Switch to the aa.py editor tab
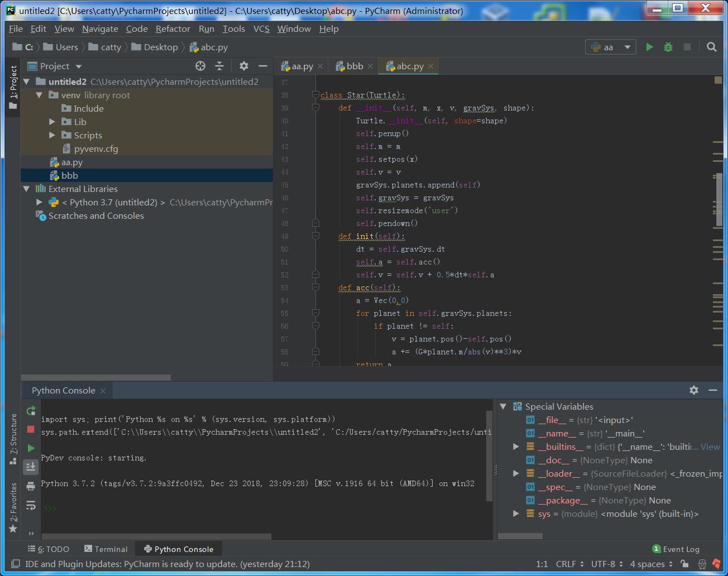Image resolution: width=728 pixels, height=576 pixels. (x=301, y=66)
